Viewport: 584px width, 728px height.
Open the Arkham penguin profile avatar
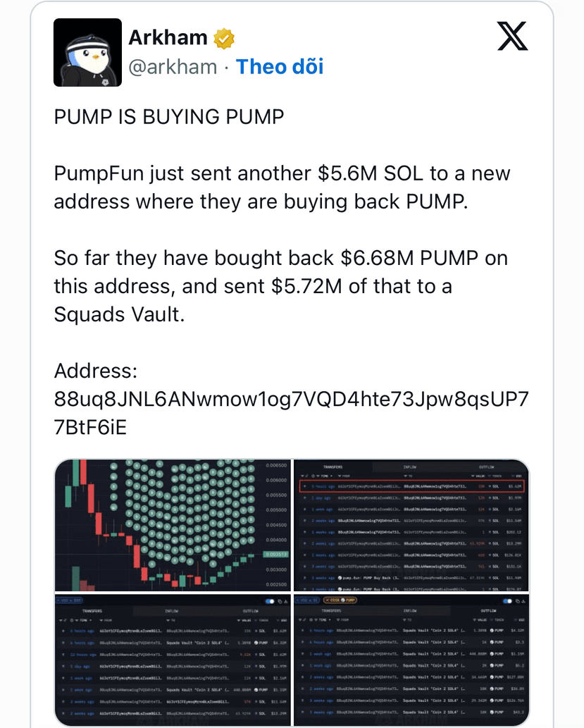point(88,52)
